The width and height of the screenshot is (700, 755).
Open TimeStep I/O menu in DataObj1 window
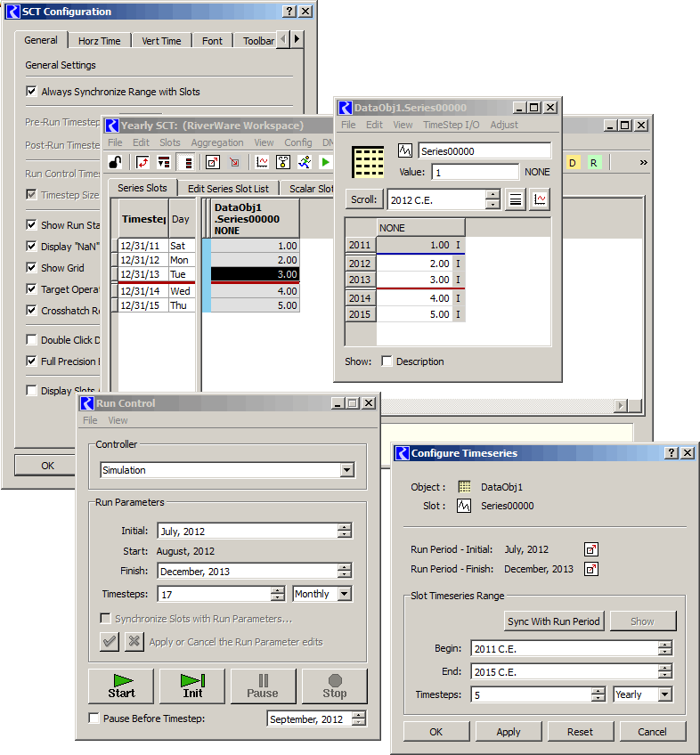coord(451,125)
